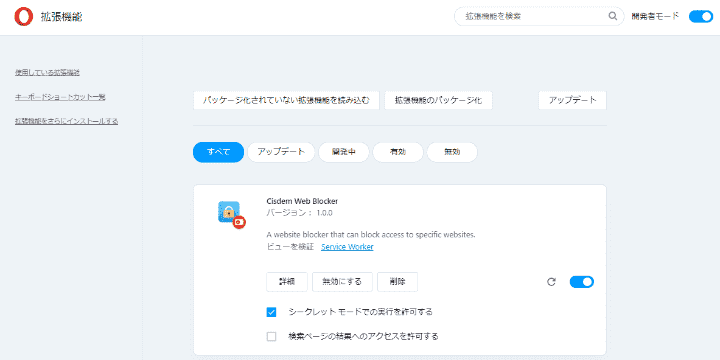Click the 開発者モード label
720x360 pixels.
655,17
